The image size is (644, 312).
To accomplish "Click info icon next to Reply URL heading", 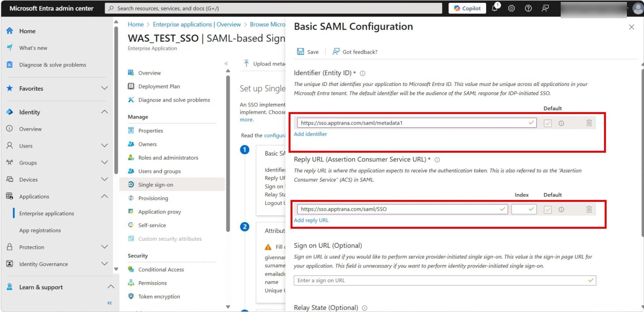I will coord(437,160).
